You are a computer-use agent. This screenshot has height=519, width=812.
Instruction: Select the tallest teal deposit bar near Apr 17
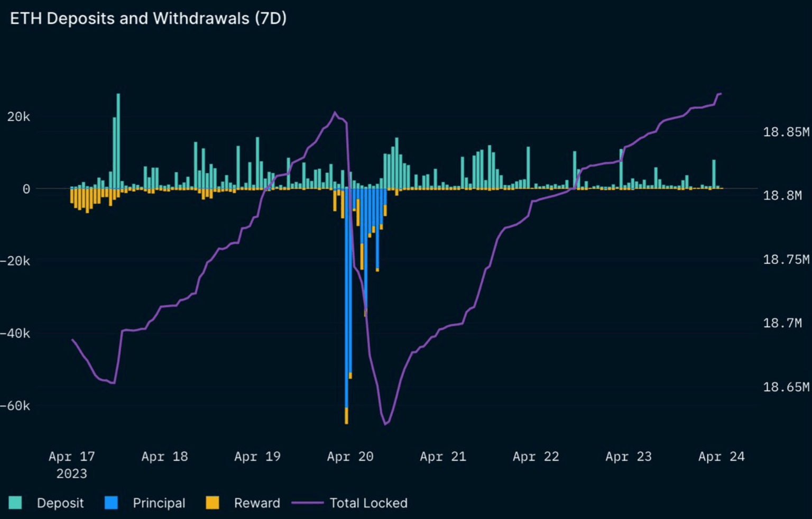pos(118,140)
